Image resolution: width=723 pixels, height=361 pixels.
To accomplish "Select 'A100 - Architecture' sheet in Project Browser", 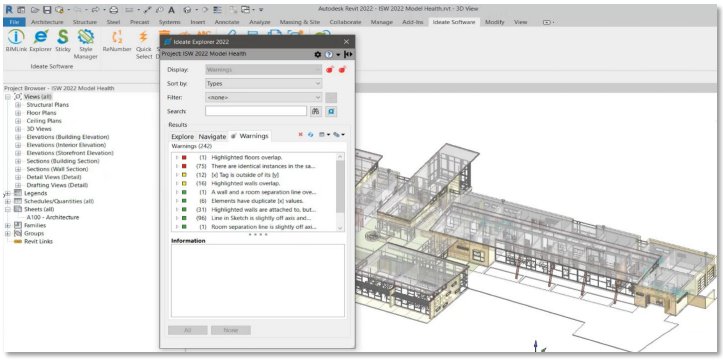I will (x=53, y=217).
